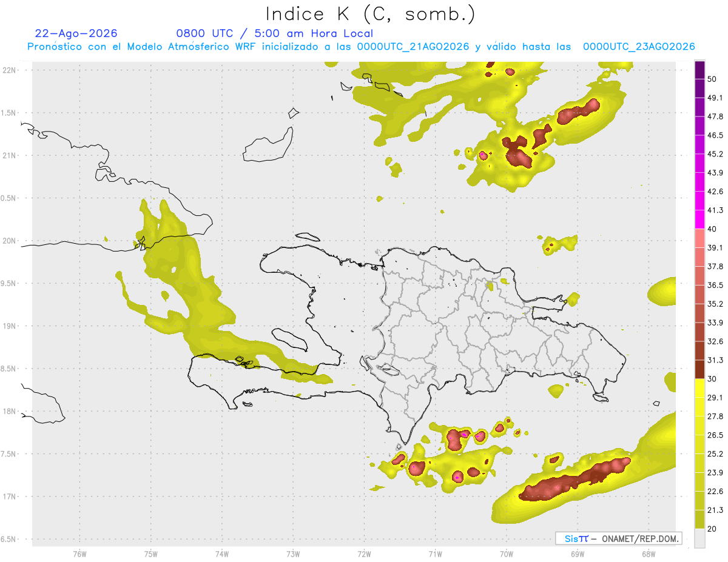Image resolution: width=728 pixels, height=562 pixels.
Task: Click the legend value '39.1'
Action: coord(716,247)
